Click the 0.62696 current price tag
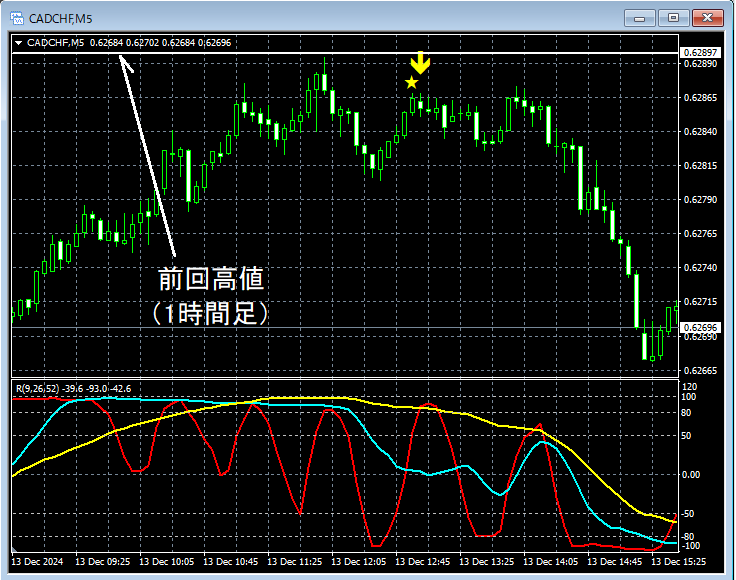The image size is (736, 580). [x=700, y=327]
